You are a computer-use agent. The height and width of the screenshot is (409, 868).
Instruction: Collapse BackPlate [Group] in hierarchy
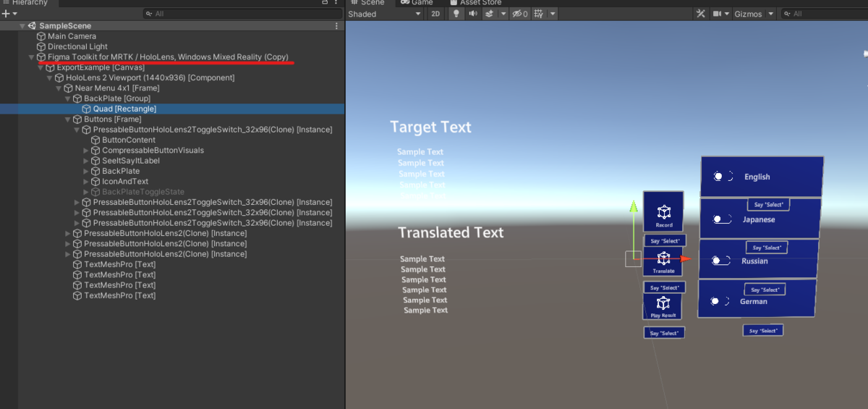tap(68, 98)
